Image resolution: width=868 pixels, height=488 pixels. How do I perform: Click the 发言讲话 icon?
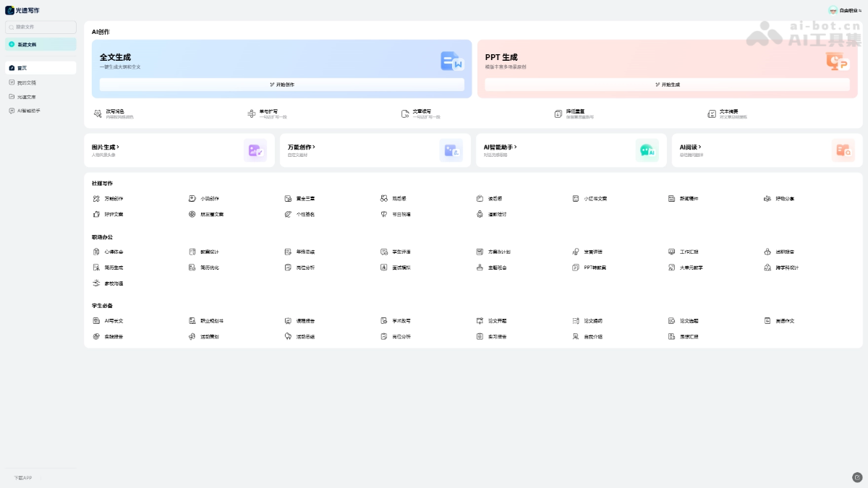coord(576,252)
